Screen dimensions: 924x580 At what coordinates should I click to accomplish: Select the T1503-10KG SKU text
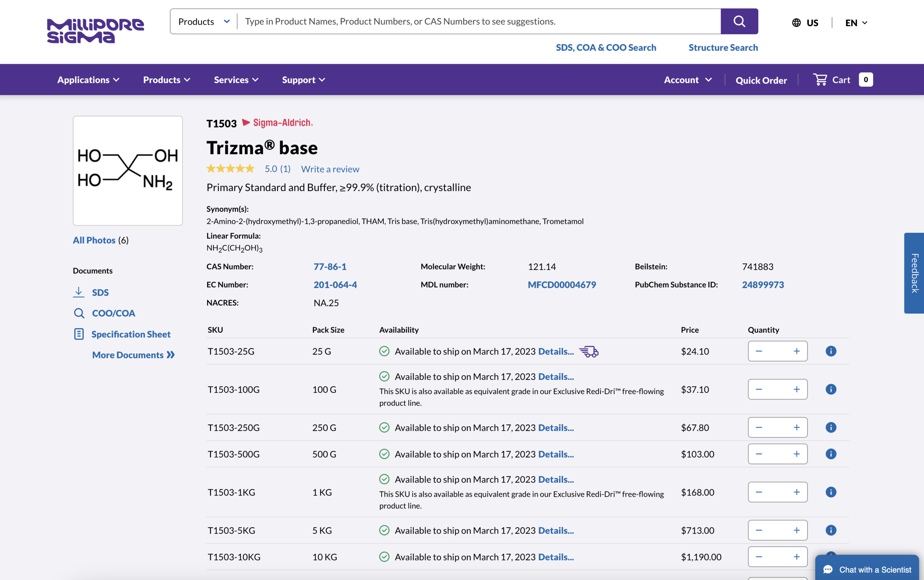coord(234,557)
